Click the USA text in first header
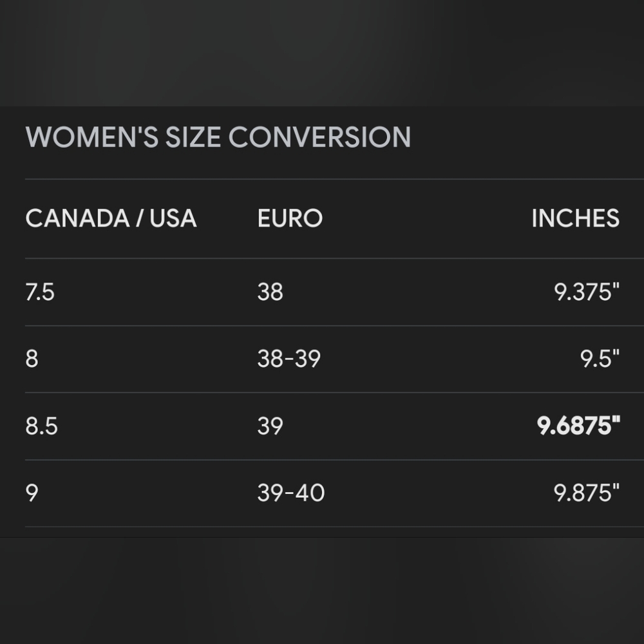644x644 pixels. [x=173, y=218]
